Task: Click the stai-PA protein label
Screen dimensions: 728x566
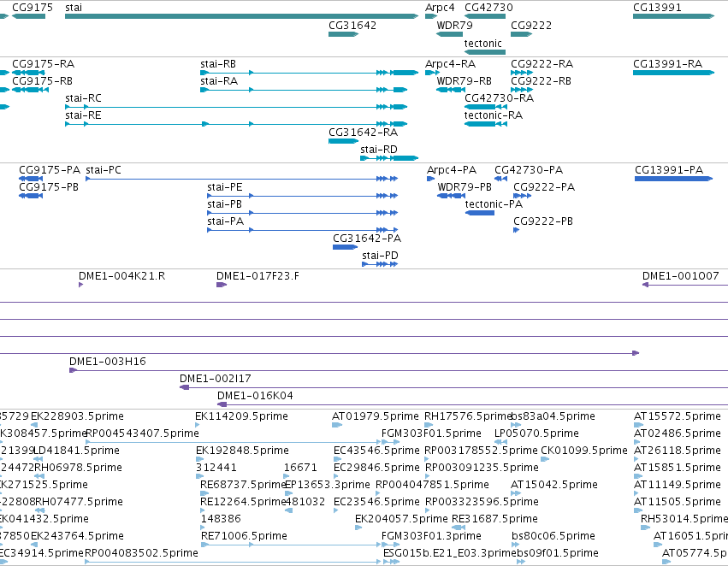Action: 226,221
